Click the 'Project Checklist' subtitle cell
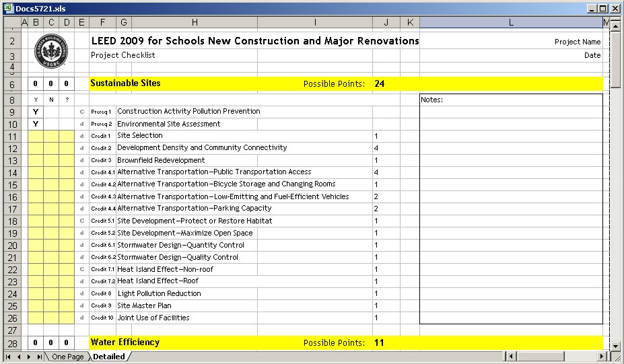624x364 pixels. pos(123,55)
